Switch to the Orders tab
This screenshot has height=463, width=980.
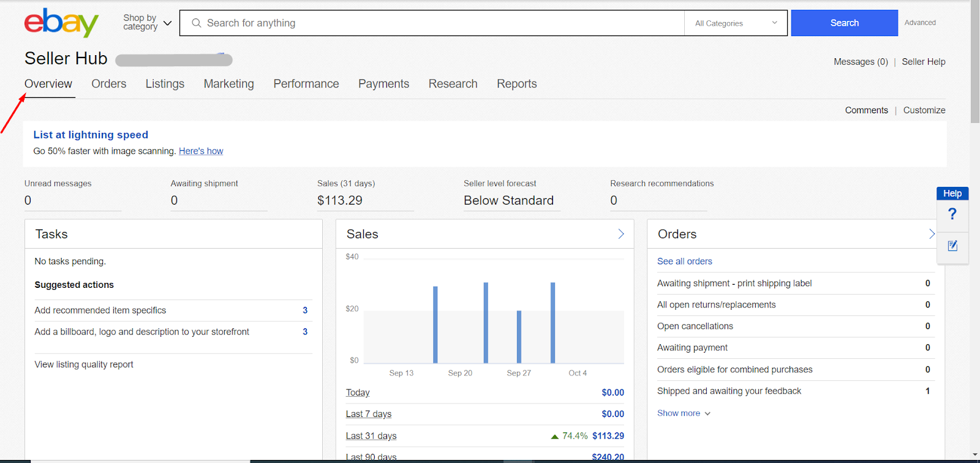coord(109,84)
